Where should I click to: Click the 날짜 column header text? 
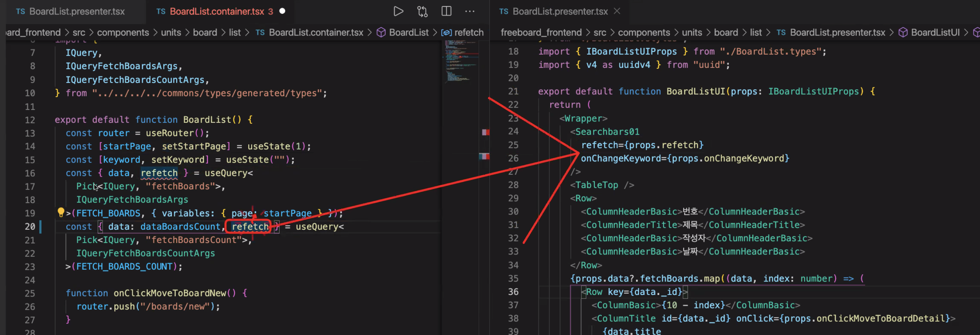pos(690,251)
